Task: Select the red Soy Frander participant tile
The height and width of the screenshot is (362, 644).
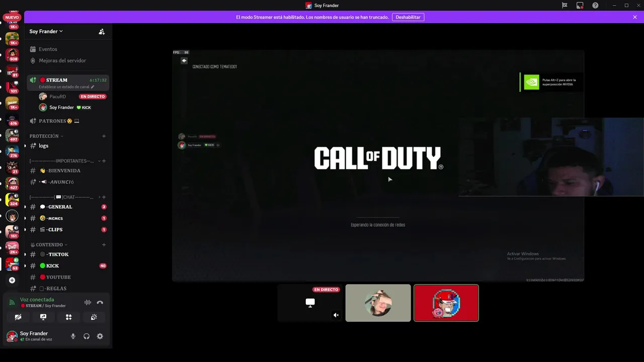Action: pyautogui.click(x=446, y=303)
